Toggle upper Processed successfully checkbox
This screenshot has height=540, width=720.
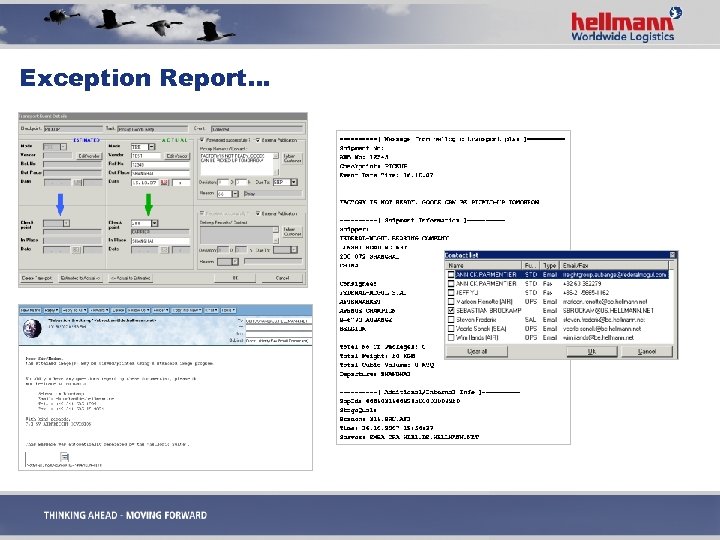point(202,140)
